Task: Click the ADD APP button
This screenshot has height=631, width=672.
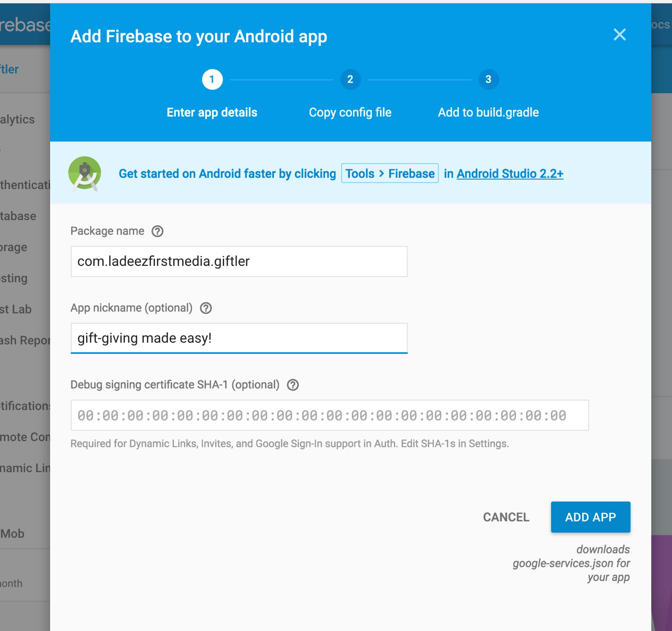Action: [x=590, y=517]
